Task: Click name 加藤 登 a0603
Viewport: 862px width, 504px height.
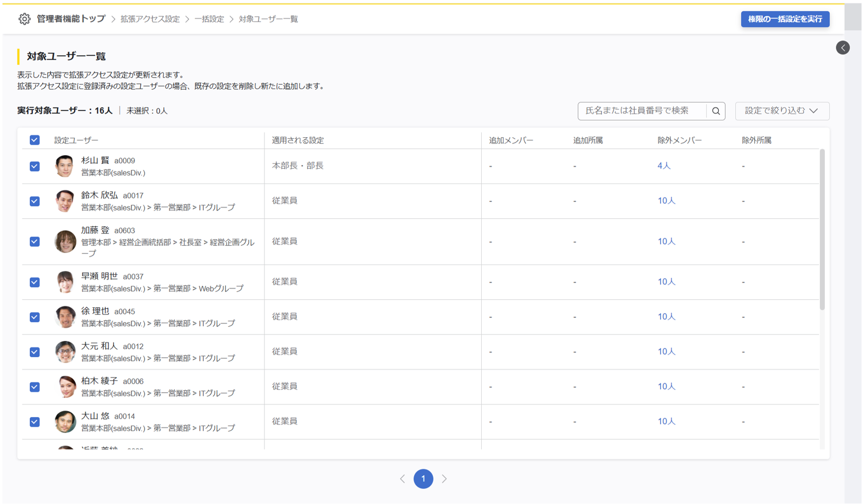Action: (x=108, y=230)
